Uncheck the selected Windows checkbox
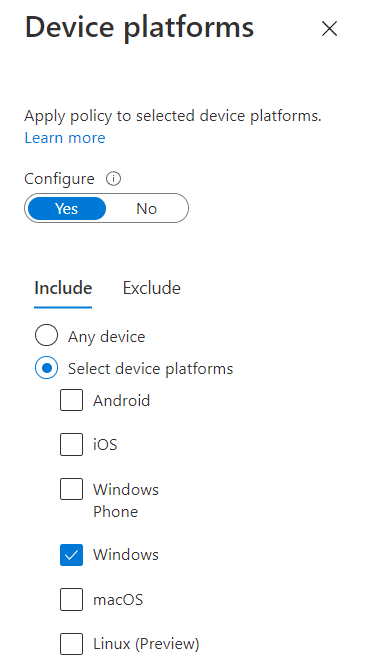The height and width of the screenshot is (672, 373). pos(71,555)
